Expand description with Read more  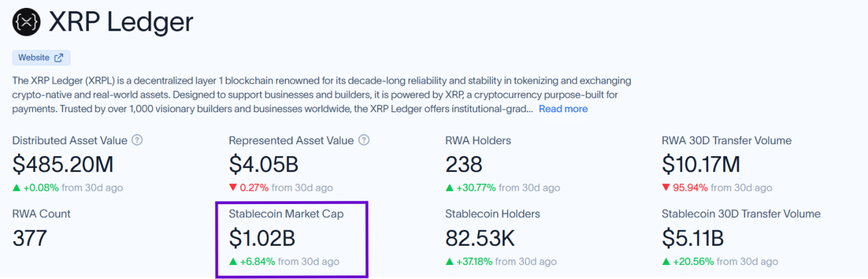(563, 109)
